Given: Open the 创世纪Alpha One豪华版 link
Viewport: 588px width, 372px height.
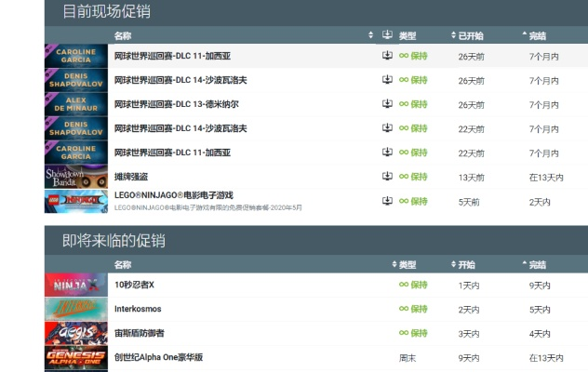Looking at the screenshot, I should tap(158, 357).
